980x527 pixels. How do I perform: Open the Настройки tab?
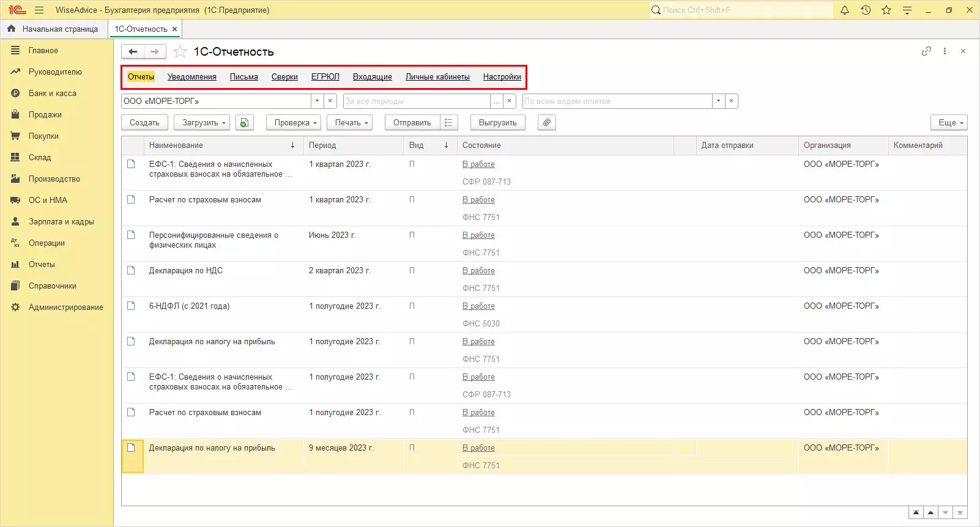coord(502,77)
